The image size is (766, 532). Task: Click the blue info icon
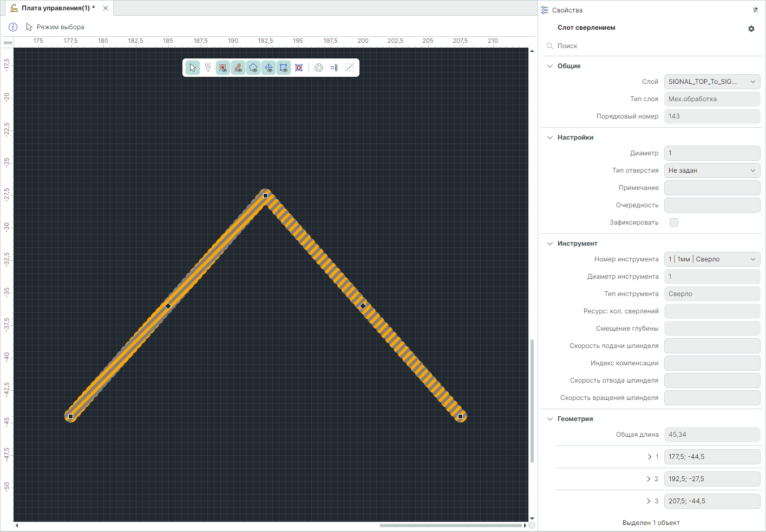point(13,27)
